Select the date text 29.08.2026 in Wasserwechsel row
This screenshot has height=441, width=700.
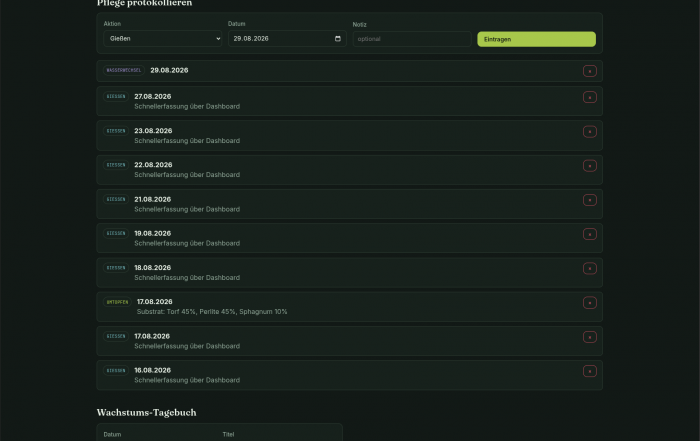tap(169, 70)
